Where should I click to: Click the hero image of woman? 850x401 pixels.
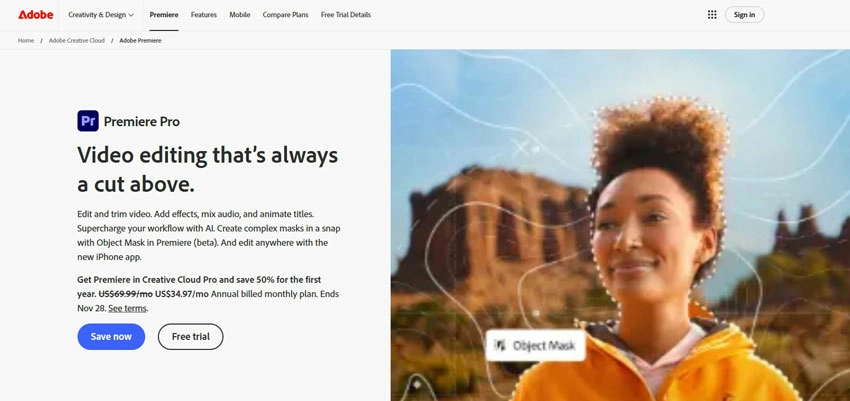620,225
